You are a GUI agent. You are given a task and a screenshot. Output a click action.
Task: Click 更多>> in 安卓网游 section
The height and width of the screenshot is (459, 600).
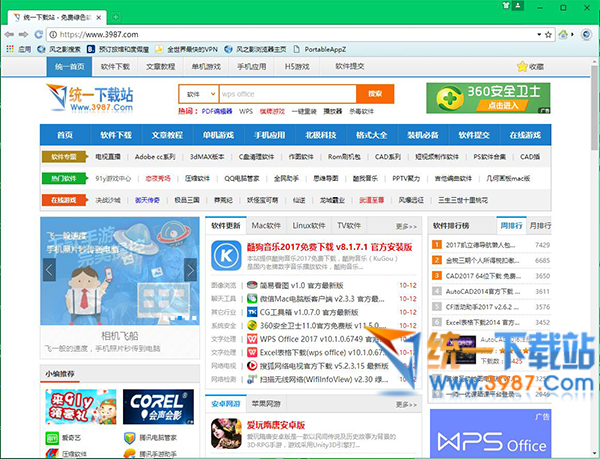(406, 404)
